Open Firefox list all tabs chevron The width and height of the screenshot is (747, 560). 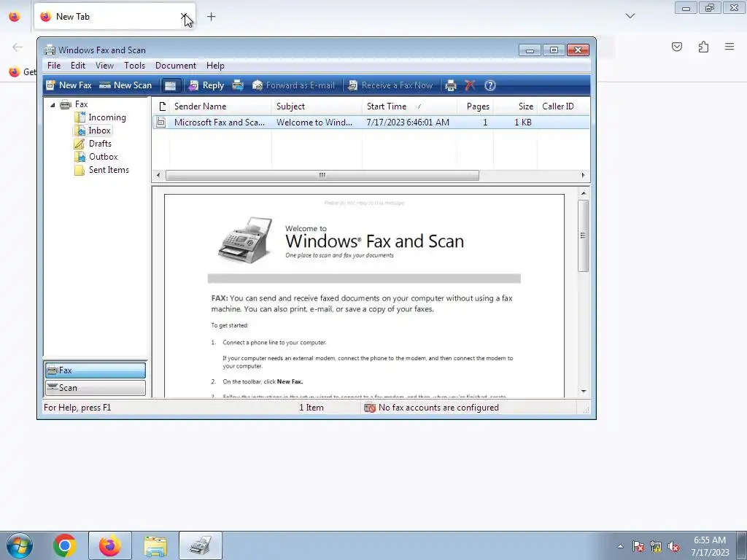(630, 16)
